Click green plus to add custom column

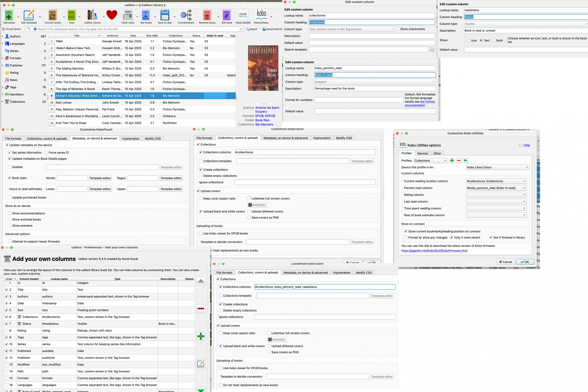[201, 336]
